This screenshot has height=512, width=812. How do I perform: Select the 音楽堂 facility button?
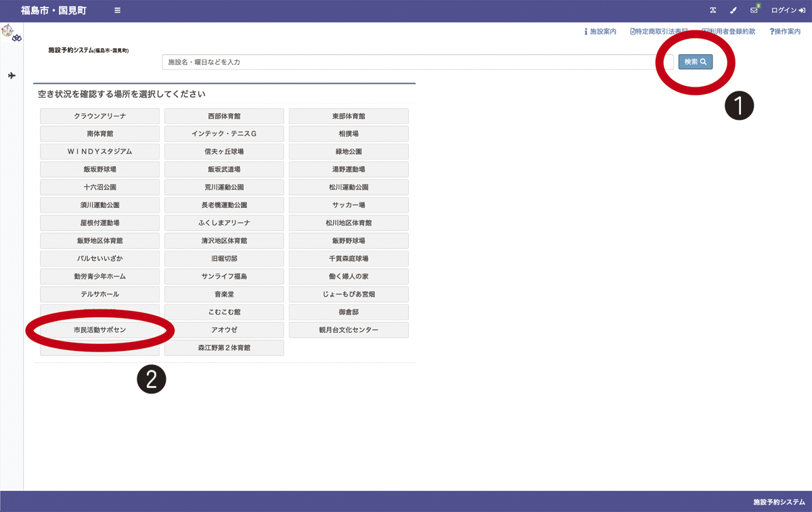[224, 294]
